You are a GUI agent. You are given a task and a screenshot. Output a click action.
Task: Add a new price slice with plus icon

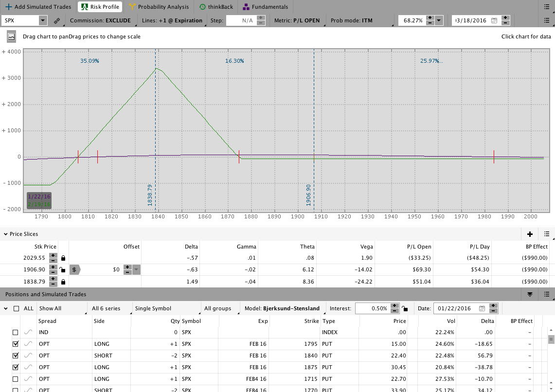pos(530,234)
